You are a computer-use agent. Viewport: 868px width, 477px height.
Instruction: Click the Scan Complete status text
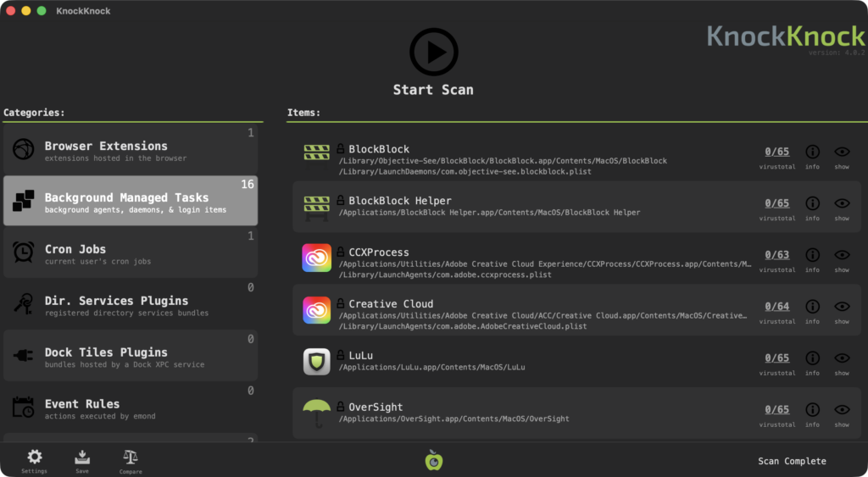click(x=792, y=461)
